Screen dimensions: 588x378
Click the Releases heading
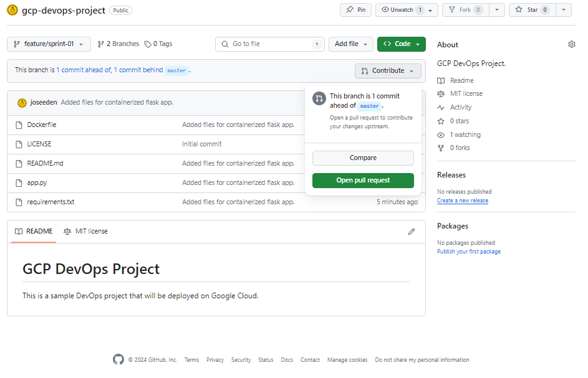tap(451, 175)
